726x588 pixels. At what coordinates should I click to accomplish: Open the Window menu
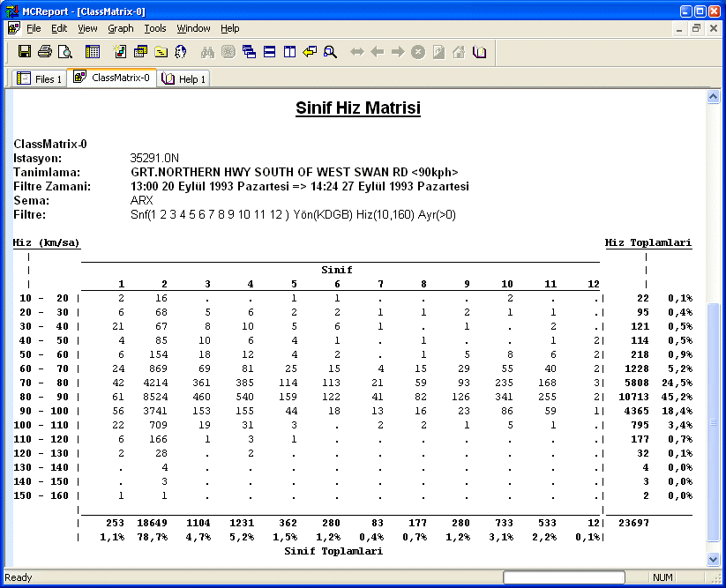(193, 29)
